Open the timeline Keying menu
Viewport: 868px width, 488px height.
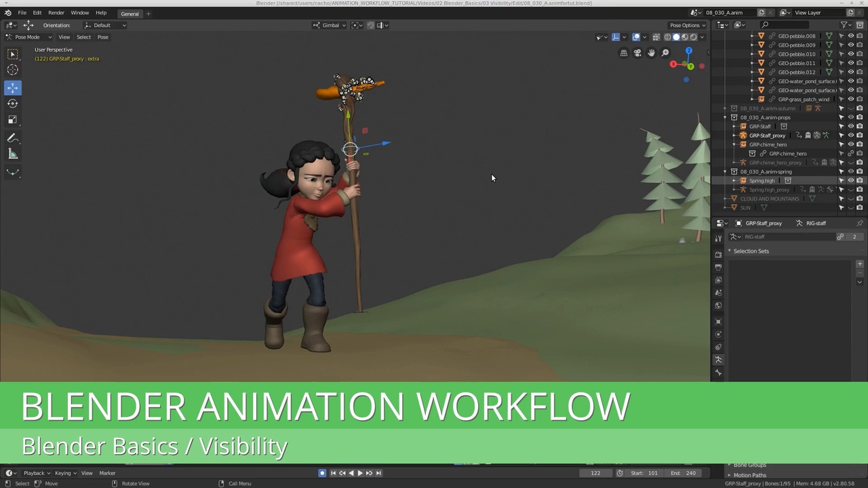coord(64,473)
